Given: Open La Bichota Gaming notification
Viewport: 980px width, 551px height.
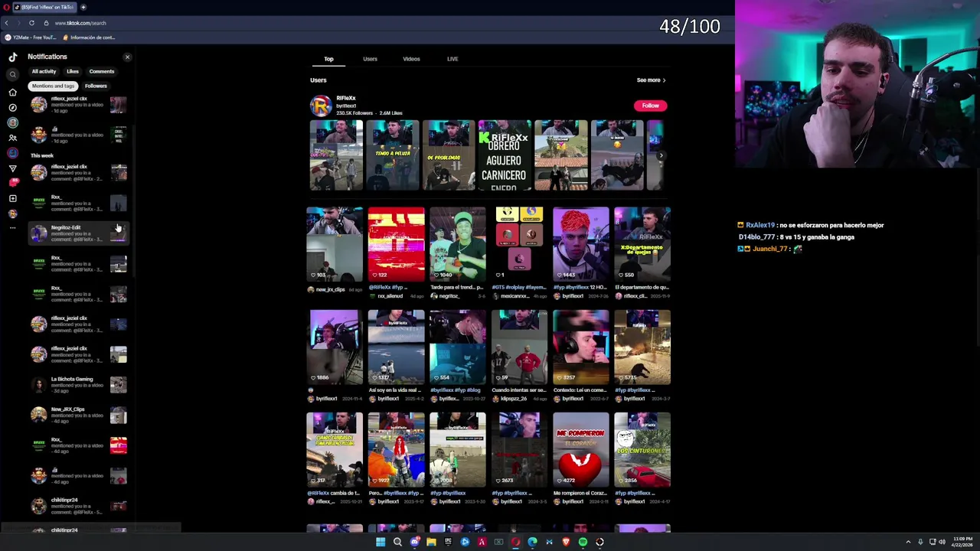Looking at the screenshot, I should [78, 385].
